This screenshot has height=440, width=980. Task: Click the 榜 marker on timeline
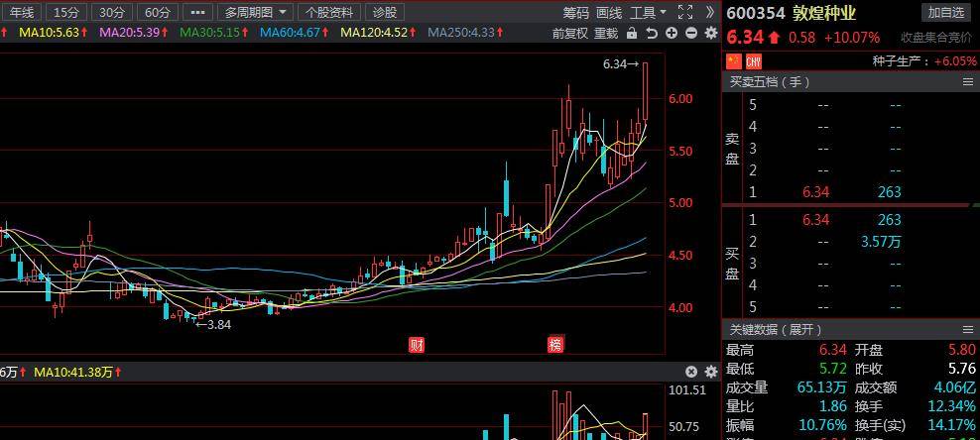(x=555, y=345)
